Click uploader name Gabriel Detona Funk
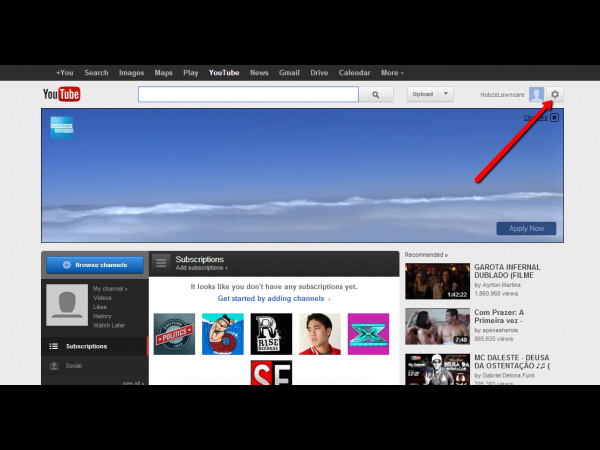Viewport: 600px width, 450px height. pos(508,375)
